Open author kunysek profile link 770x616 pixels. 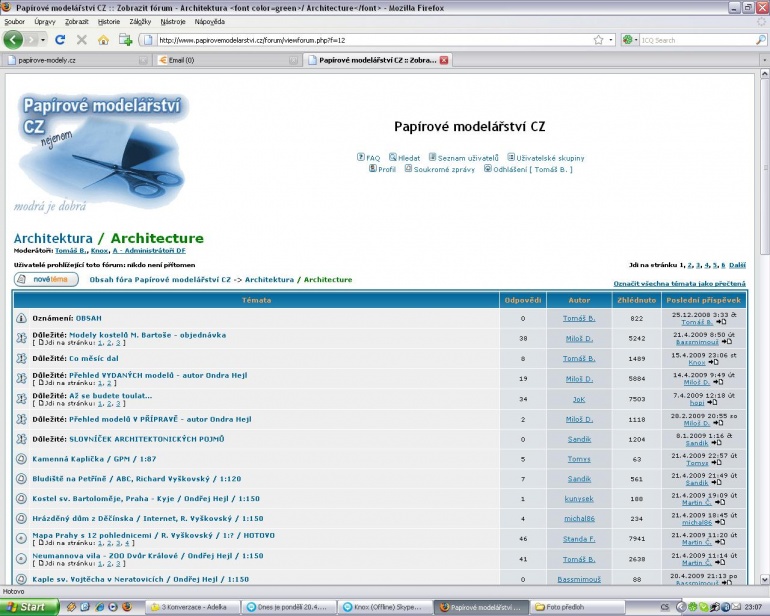[579, 499]
